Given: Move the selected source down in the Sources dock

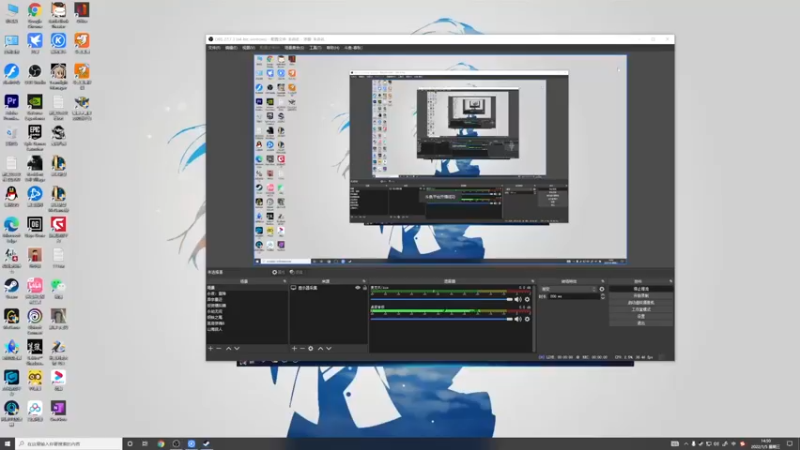Looking at the screenshot, I should coord(329,348).
